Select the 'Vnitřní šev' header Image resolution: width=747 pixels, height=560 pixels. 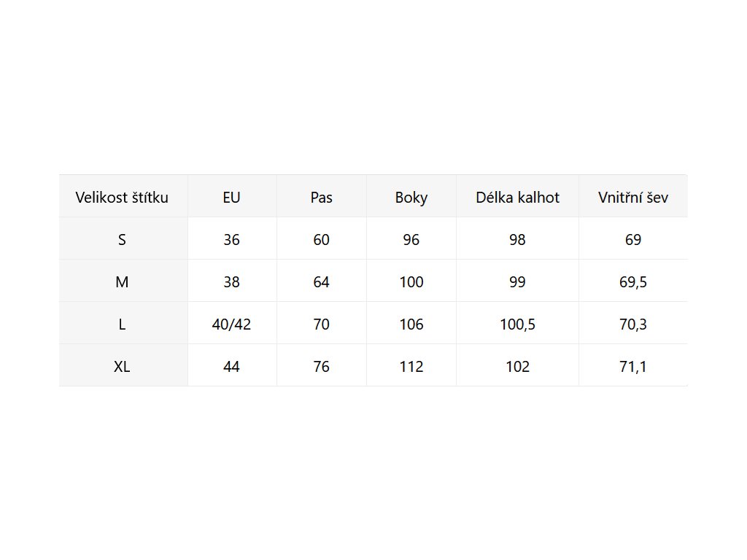[x=632, y=197]
